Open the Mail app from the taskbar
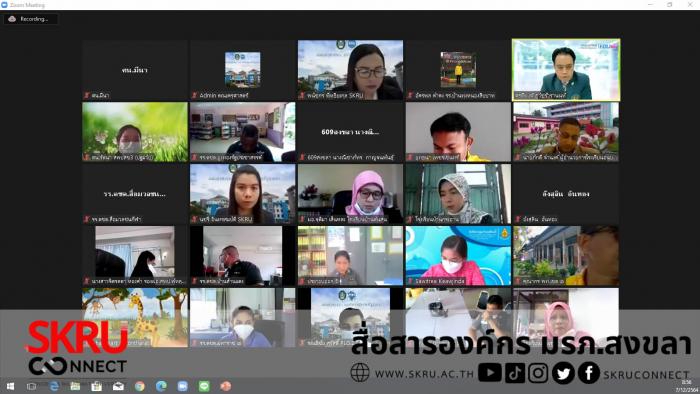The width and height of the screenshot is (700, 394). click(118, 386)
